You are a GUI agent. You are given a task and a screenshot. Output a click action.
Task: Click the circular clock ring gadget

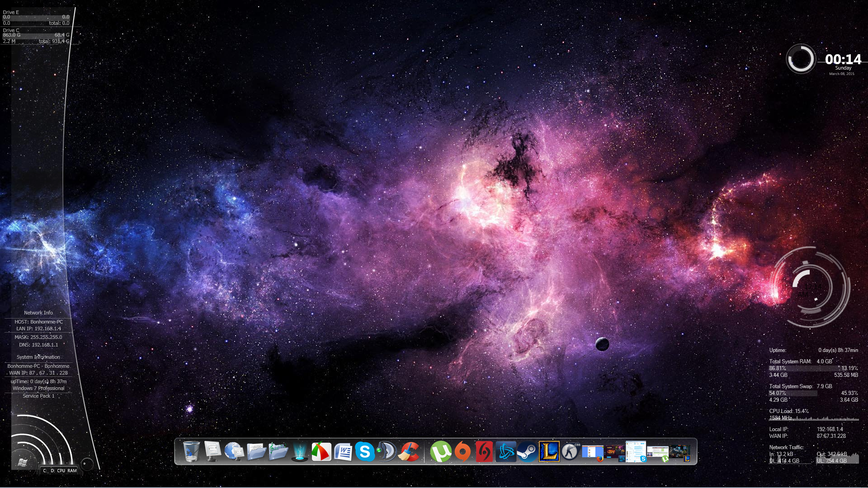click(x=800, y=59)
